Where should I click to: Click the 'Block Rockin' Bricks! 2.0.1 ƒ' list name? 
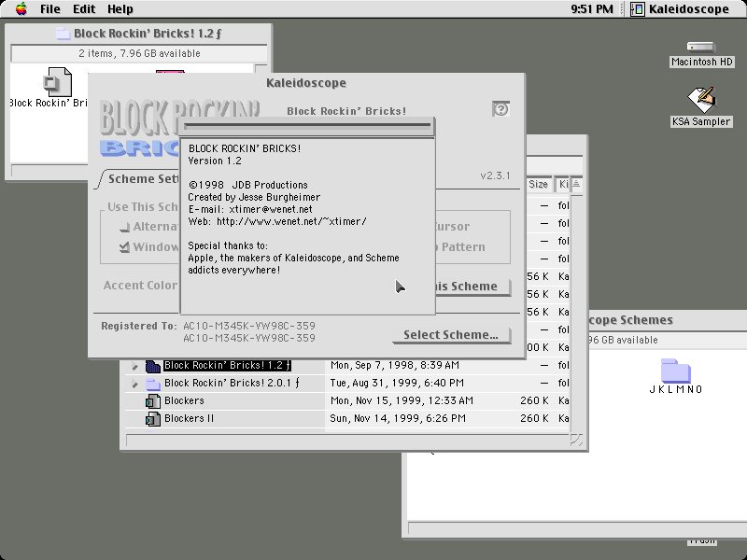[x=232, y=383]
